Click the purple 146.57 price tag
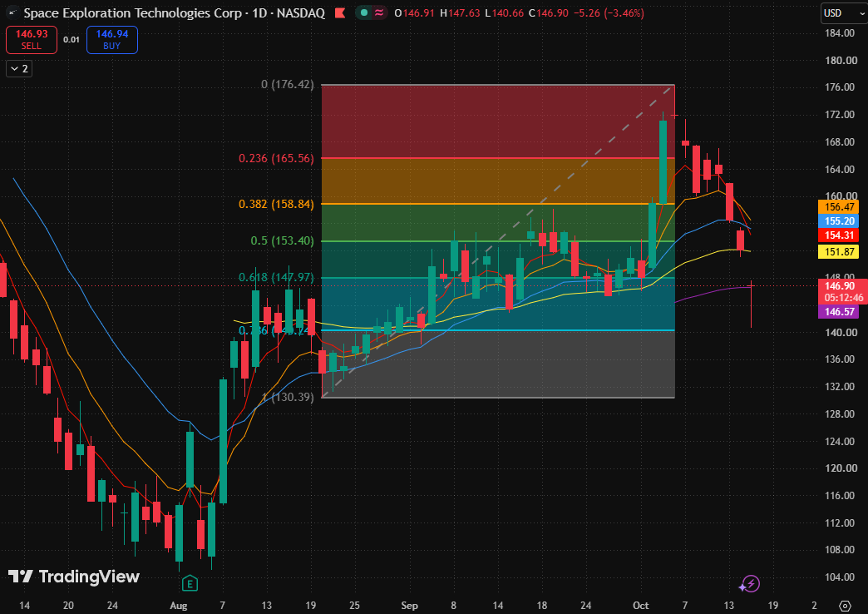 (x=839, y=312)
